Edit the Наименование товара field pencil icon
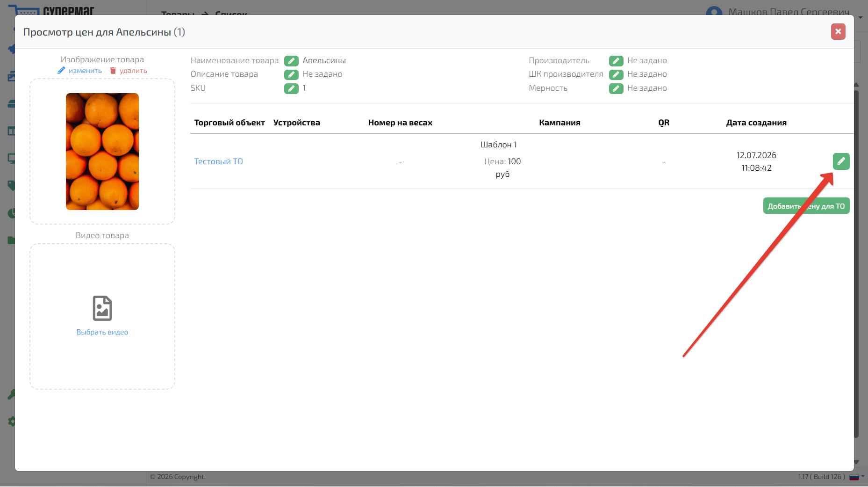The width and height of the screenshot is (868, 487). click(x=291, y=61)
